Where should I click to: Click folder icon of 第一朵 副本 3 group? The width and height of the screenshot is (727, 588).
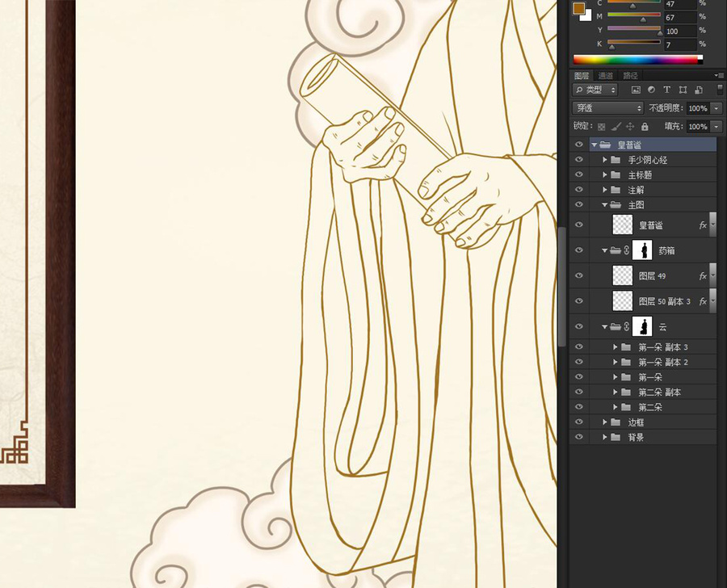click(x=626, y=346)
